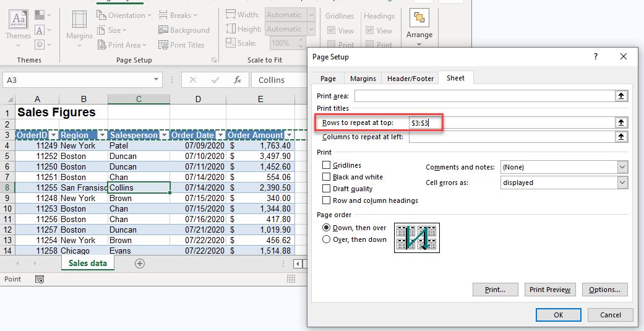Click the Background button

pos(184,30)
